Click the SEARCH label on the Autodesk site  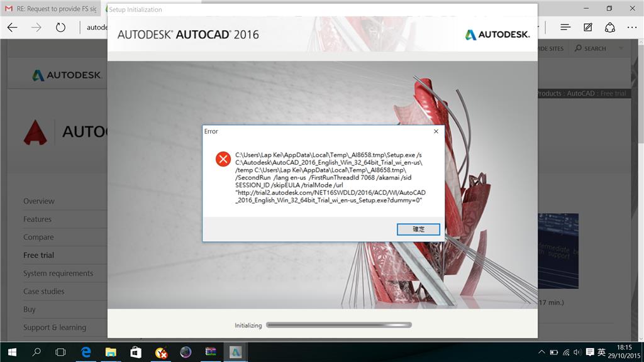click(x=595, y=48)
